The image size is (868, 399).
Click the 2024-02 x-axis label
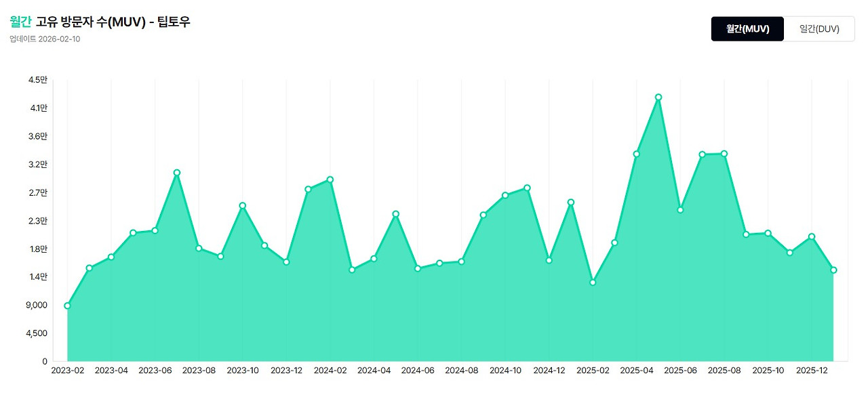click(x=330, y=371)
